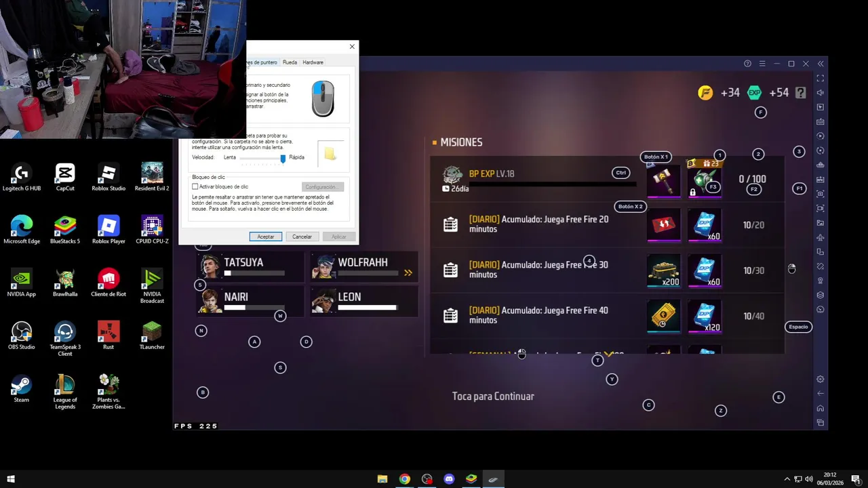The height and width of the screenshot is (488, 868).
Task: Select the BlueStacks 5 desktop icon
Action: [65, 230]
